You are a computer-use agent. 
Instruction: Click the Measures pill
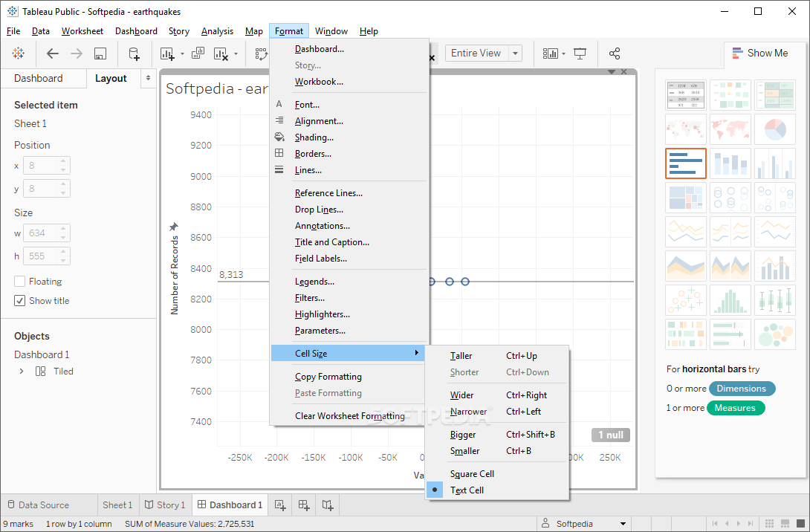click(x=735, y=408)
